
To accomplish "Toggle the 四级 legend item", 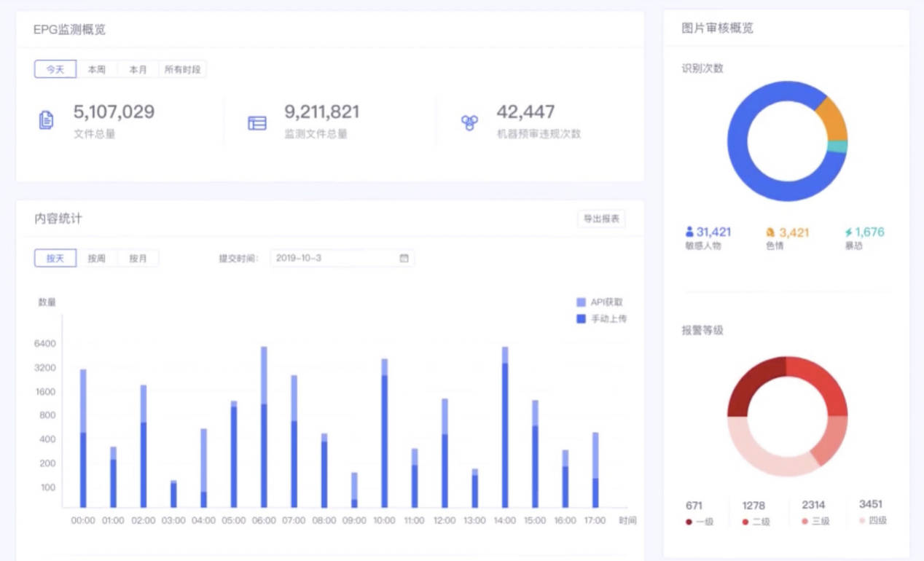I will (873, 521).
